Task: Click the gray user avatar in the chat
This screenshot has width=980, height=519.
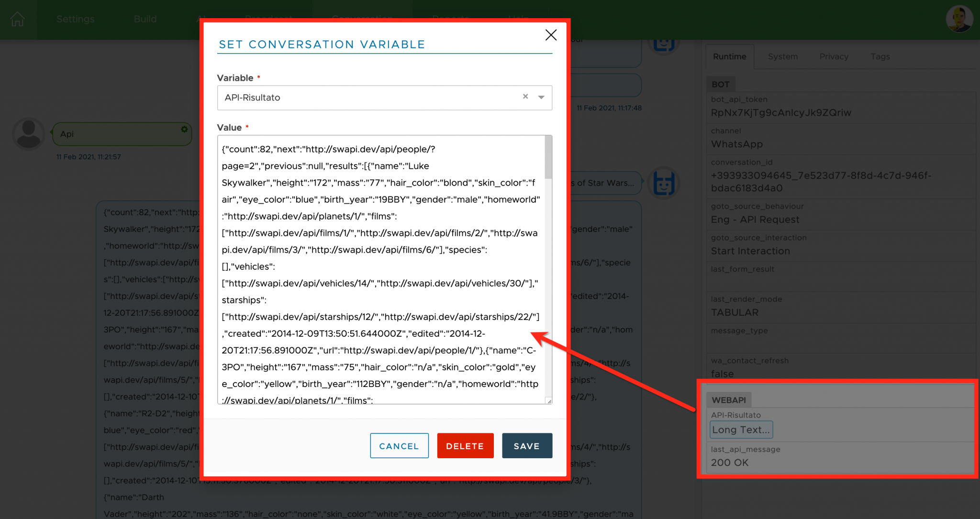Action: [28, 134]
